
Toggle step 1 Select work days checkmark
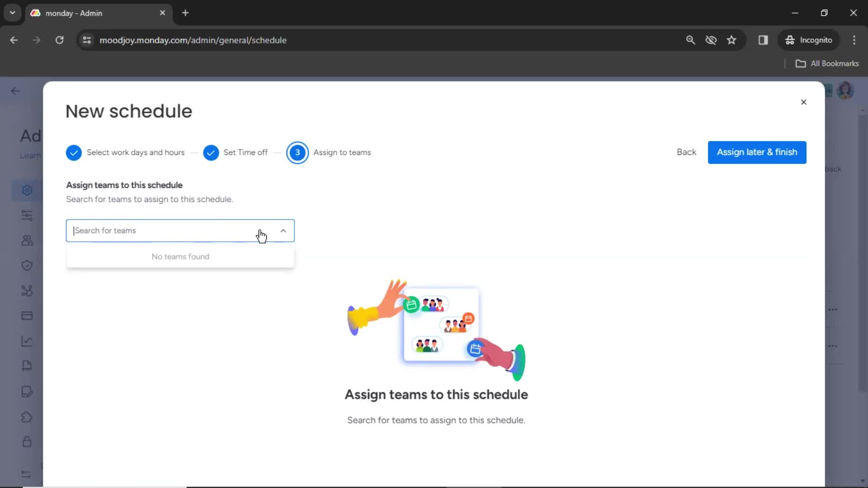coord(74,153)
